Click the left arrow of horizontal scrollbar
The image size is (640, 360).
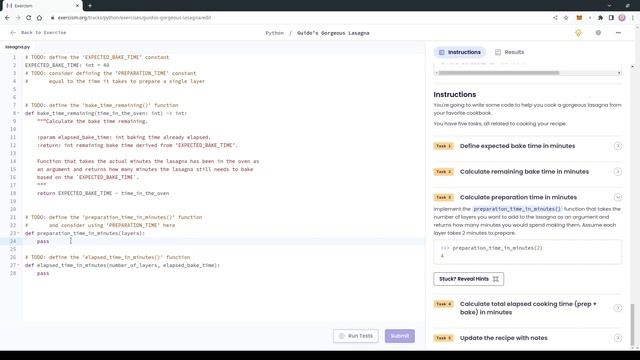(437, 73)
